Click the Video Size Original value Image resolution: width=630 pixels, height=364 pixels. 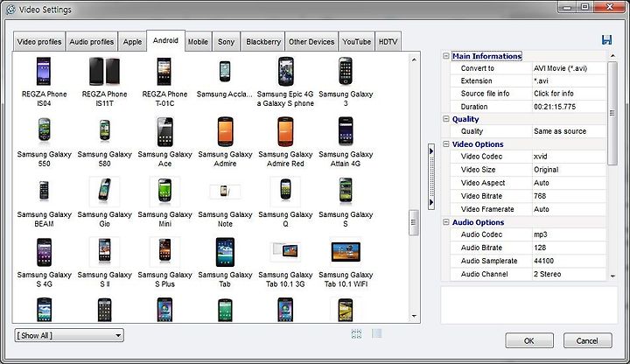tap(569, 170)
